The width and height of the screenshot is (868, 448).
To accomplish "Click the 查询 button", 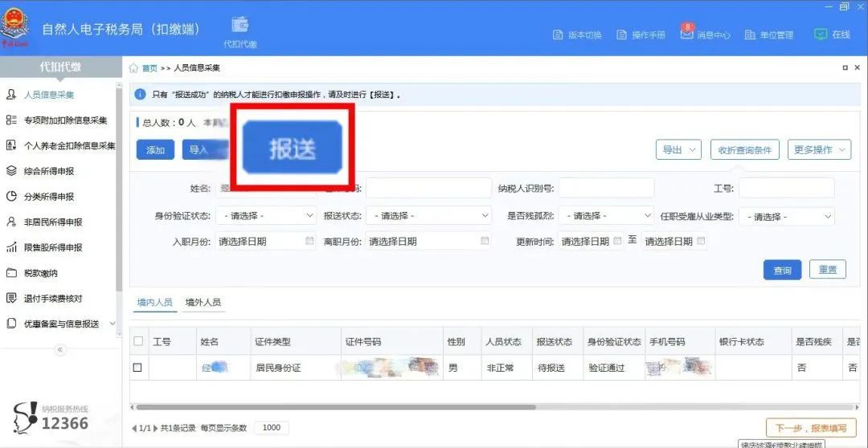I will click(782, 270).
